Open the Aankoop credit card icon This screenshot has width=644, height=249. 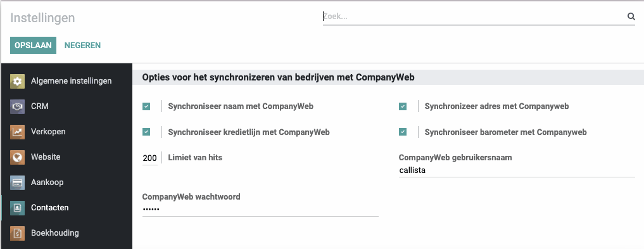click(17, 182)
